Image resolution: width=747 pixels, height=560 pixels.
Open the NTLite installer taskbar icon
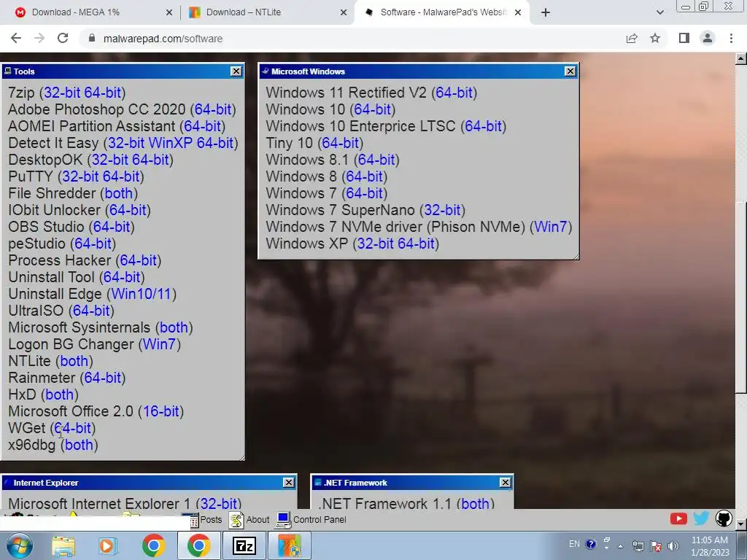(x=290, y=545)
